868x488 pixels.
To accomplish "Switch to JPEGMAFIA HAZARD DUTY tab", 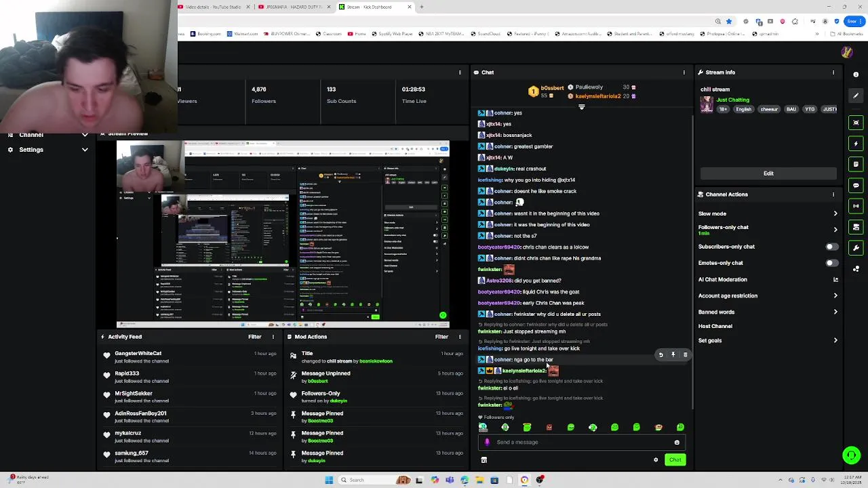I will (x=295, y=7).
